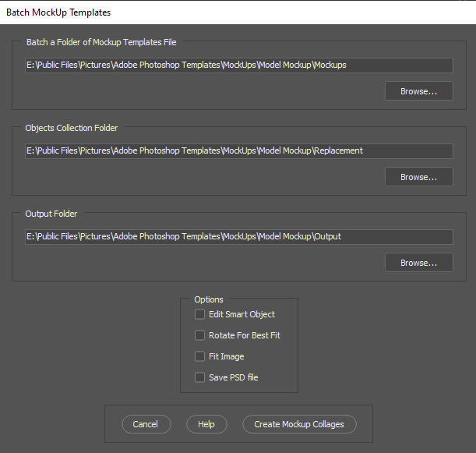Viewport: 476px width, 453px height.
Task: Tick the Edit Smart Object checkbox box
Action: click(x=200, y=315)
